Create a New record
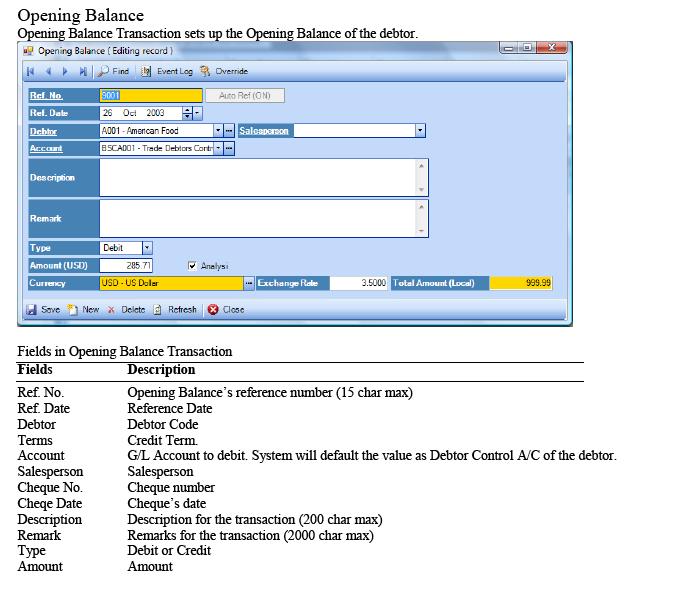This screenshot has height=614, width=673. (84, 310)
